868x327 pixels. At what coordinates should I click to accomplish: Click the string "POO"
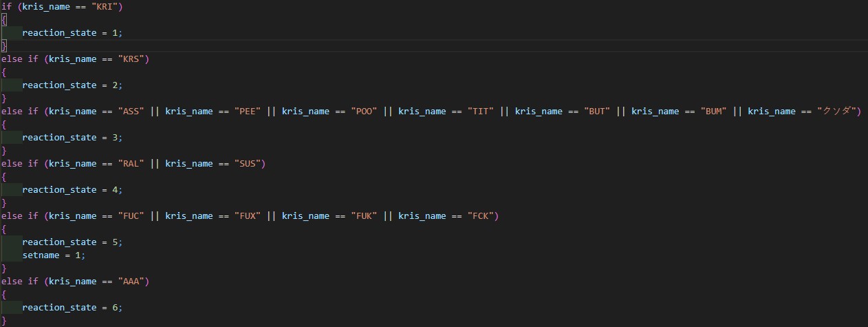pyautogui.click(x=364, y=112)
